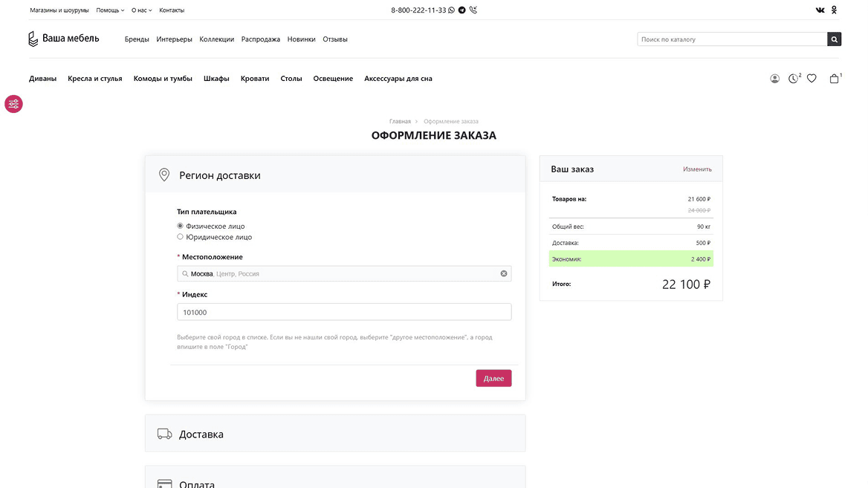
Task: Open the user account profile icon
Action: (x=774, y=79)
